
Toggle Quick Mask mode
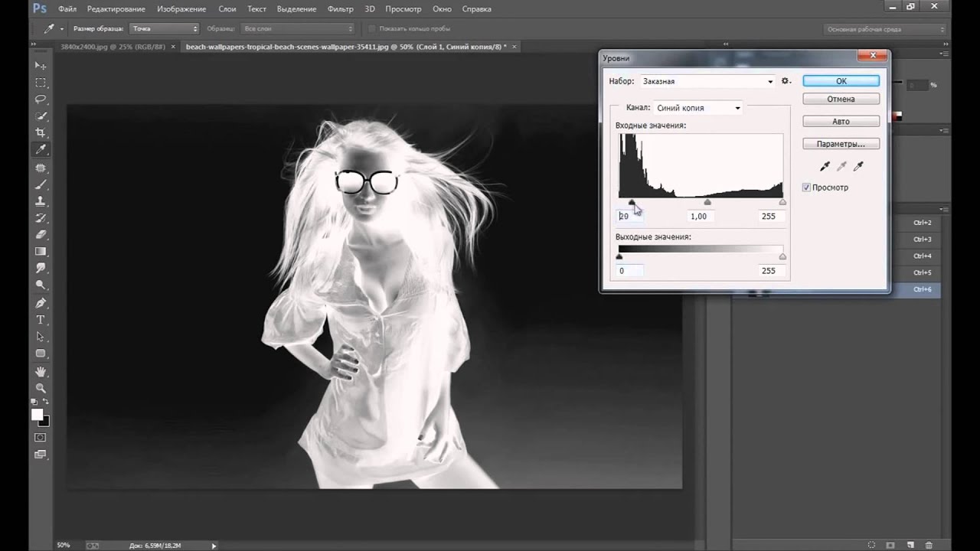coord(41,437)
